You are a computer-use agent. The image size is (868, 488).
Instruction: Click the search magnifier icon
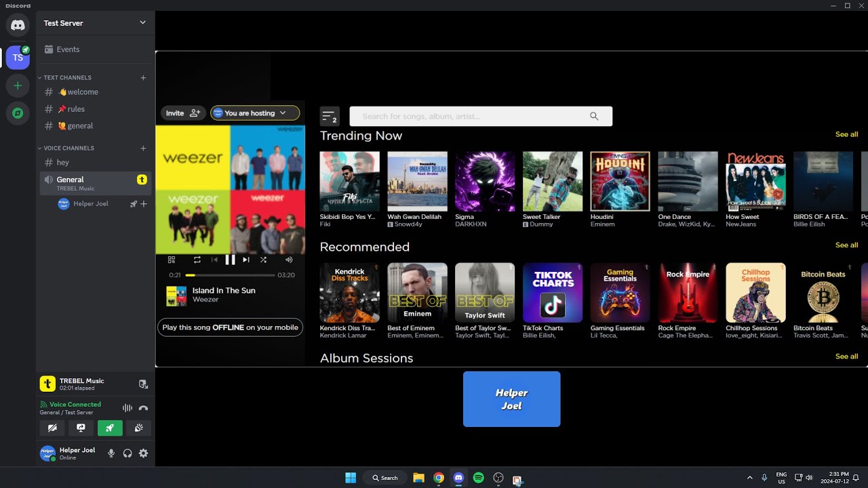594,117
